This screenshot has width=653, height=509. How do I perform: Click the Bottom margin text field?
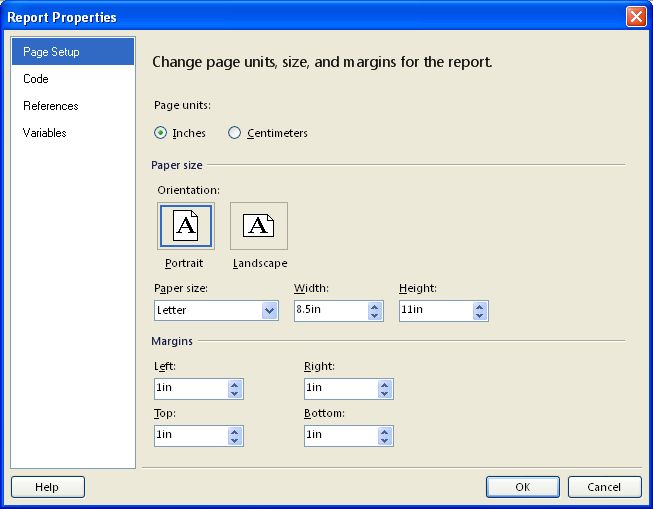tap(340, 436)
